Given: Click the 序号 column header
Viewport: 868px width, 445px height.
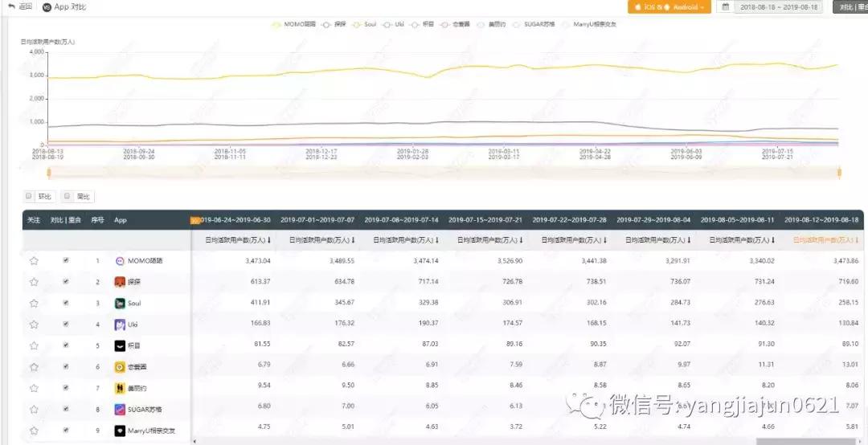Looking at the screenshot, I should coord(97,220).
